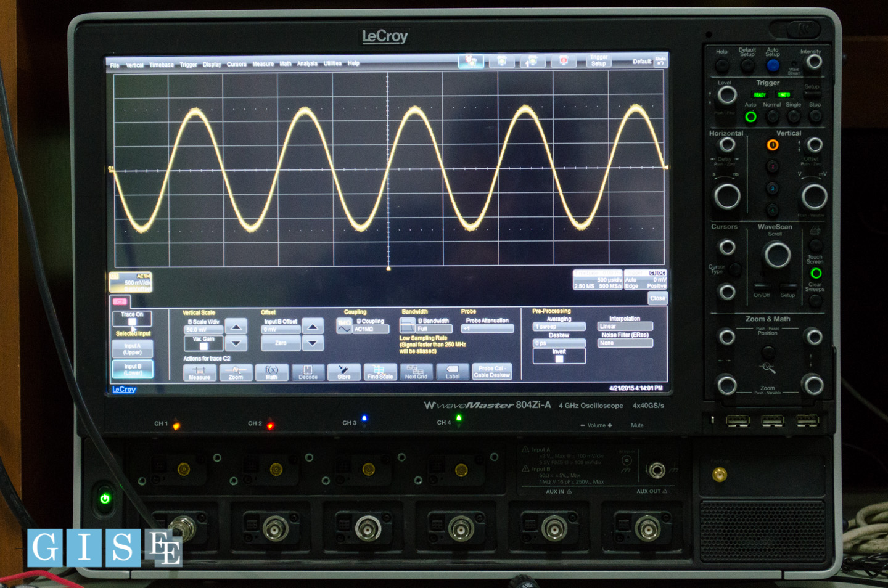Push the channel 3 front-panel button
The height and width of the screenshot is (588, 888).
click(x=772, y=188)
